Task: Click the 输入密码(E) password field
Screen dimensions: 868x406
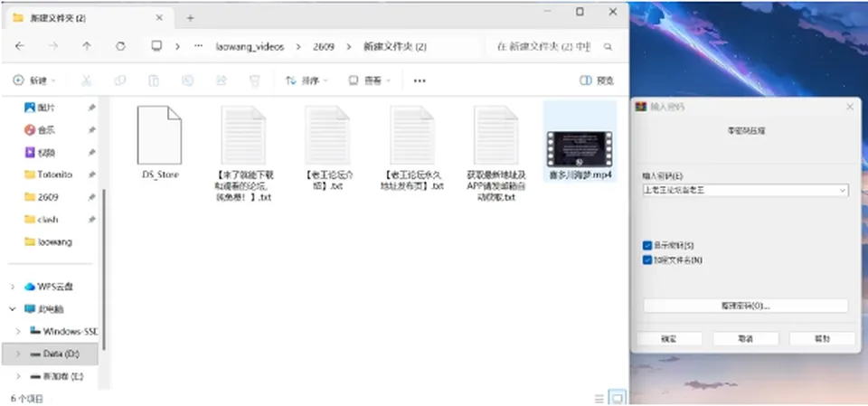Action: 745,191
